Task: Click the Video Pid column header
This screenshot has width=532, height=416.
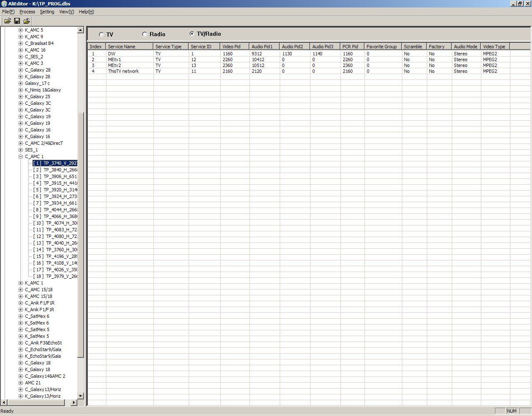Action: [x=234, y=47]
